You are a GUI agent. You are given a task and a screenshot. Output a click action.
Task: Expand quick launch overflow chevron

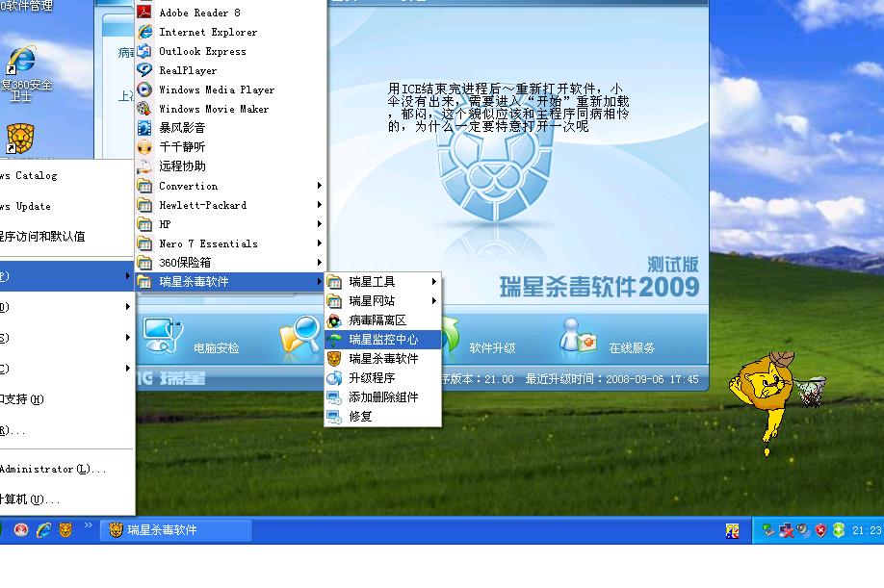click(x=88, y=524)
